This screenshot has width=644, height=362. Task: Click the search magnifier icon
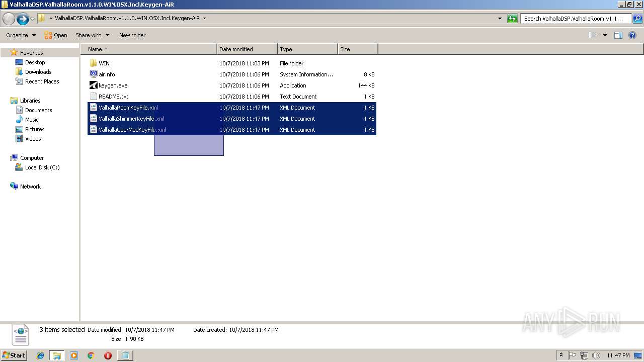tap(637, 19)
